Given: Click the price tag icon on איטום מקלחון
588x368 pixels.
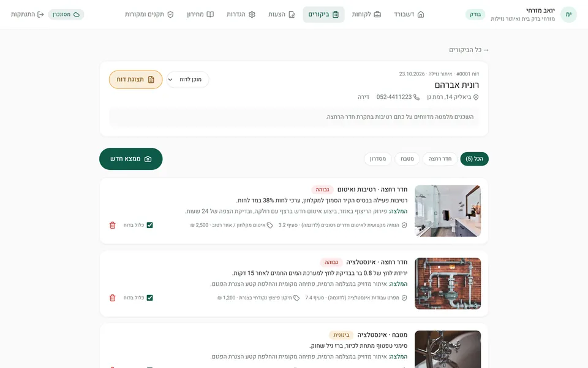Looking at the screenshot, I should 269,225.
